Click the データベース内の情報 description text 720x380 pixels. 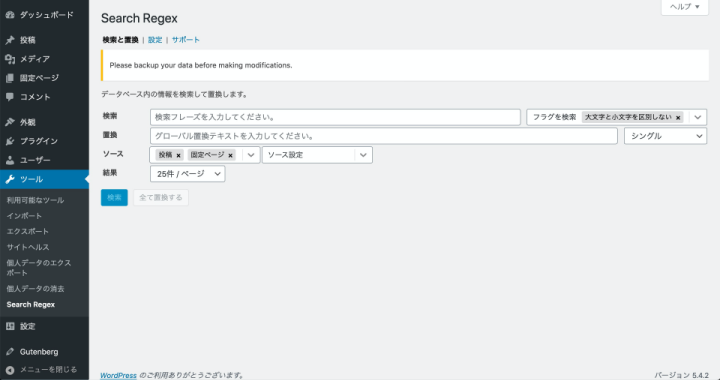tap(174, 95)
